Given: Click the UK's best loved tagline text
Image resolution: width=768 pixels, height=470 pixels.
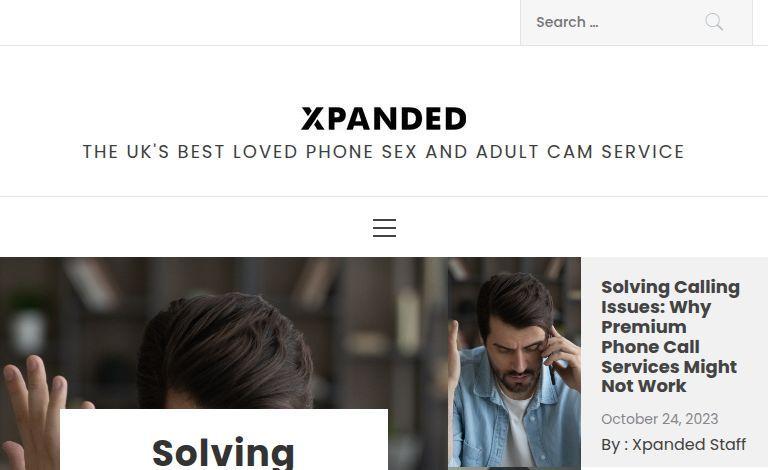Looking at the screenshot, I should point(384,152).
